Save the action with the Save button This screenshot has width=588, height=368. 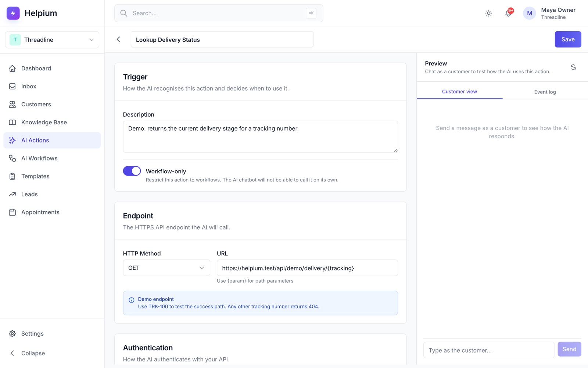(568, 39)
